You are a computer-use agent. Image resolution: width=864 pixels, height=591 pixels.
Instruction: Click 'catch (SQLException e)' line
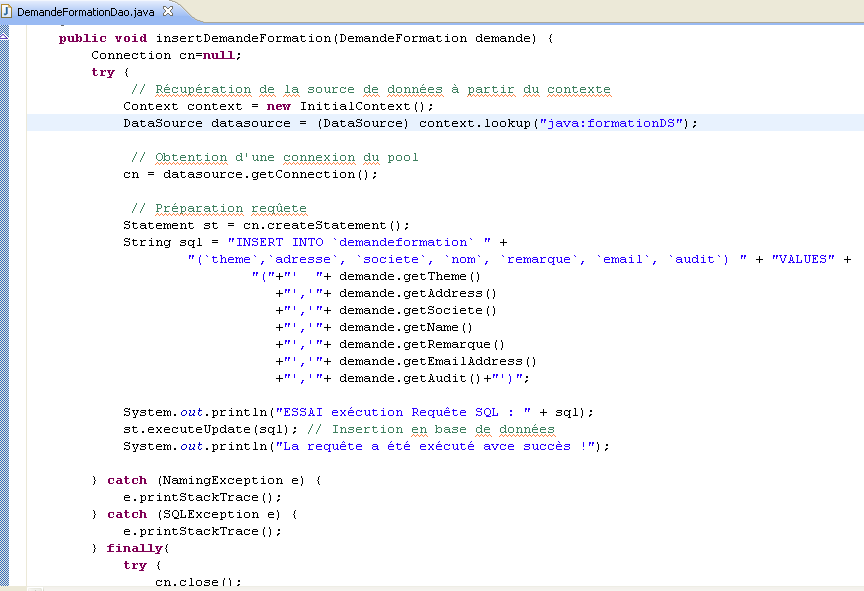[195, 514]
